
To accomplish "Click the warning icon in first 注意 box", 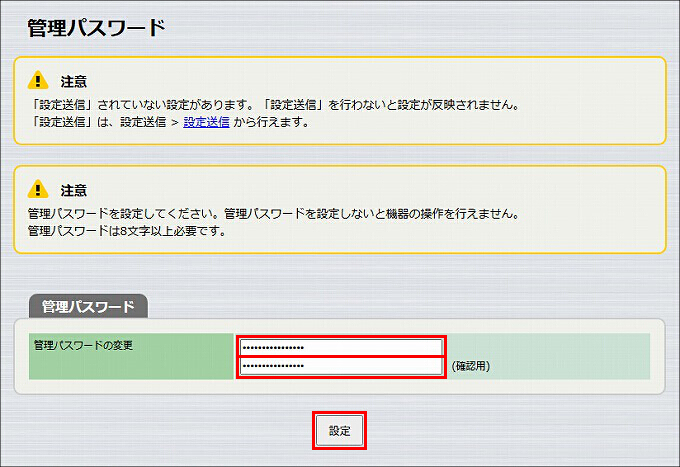I will [x=38, y=80].
